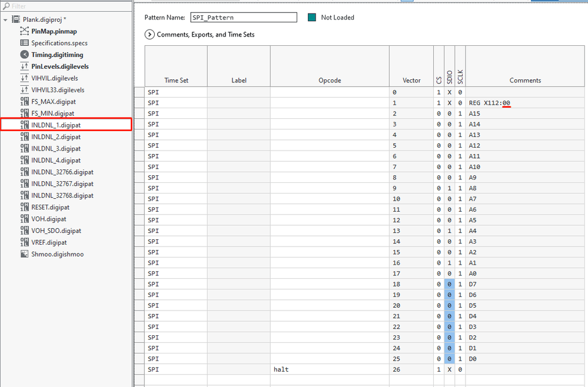
Task: Select the 'REG X112:00' comment cell
Action: pos(525,103)
